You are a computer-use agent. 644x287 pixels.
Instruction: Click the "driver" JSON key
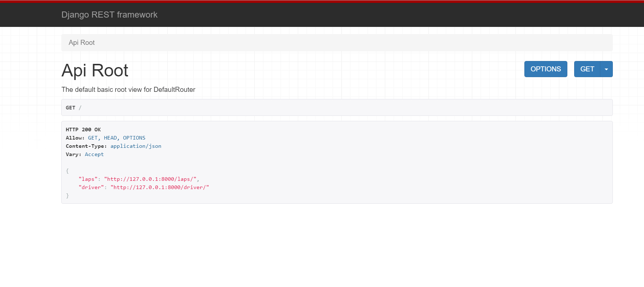tap(91, 187)
